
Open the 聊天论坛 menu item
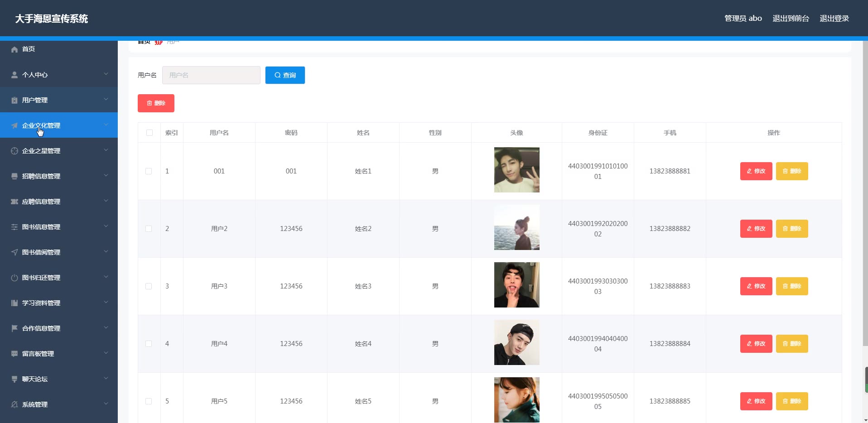59,379
